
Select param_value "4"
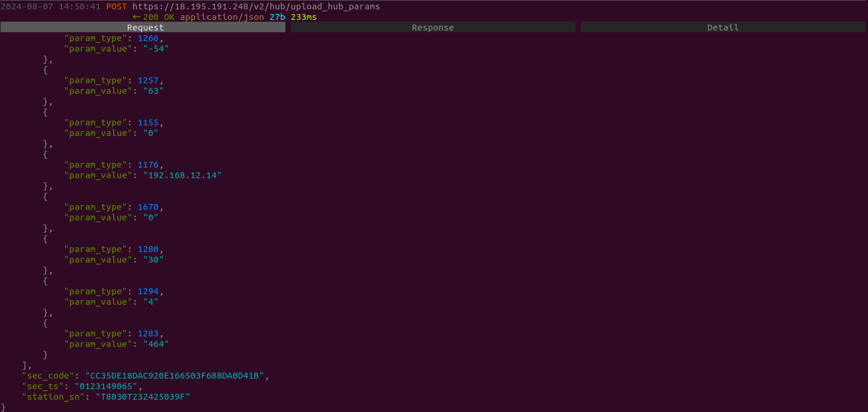click(x=151, y=302)
